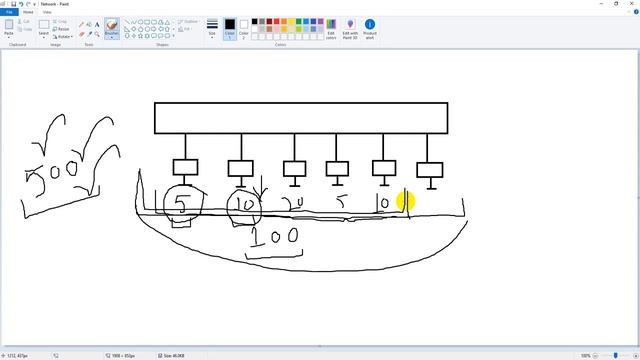Expand the Shapes gallery more arrow

173,36
